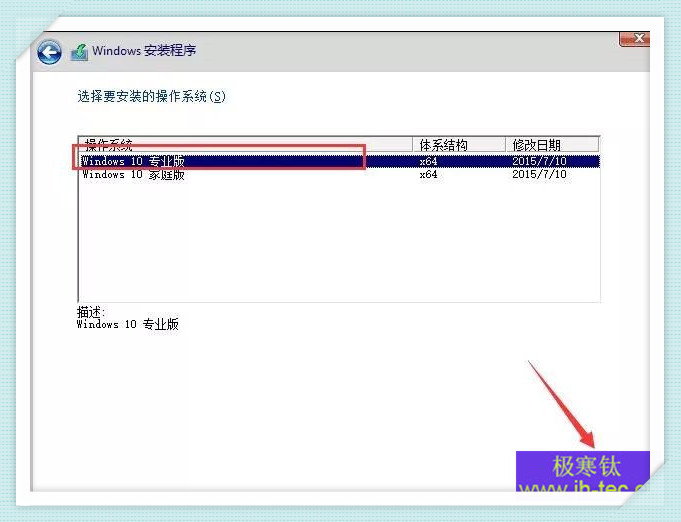The image size is (681, 522).
Task: Click the 操作系统 column header
Action: (x=246, y=145)
